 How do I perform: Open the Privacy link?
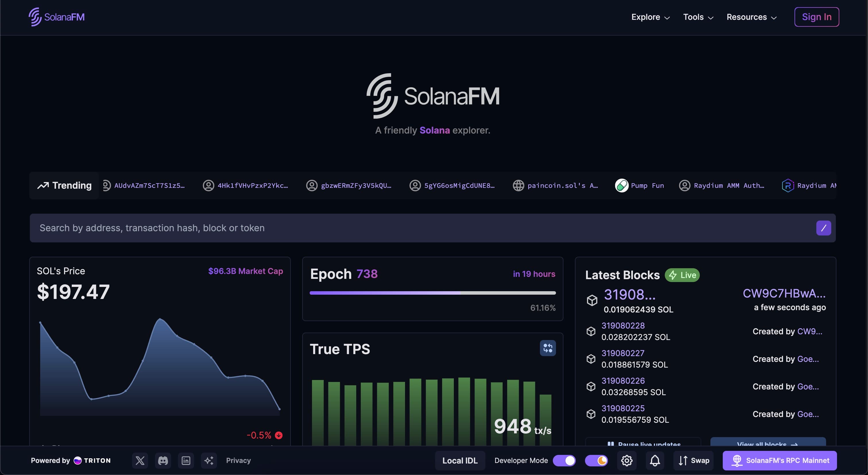click(x=238, y=461)
